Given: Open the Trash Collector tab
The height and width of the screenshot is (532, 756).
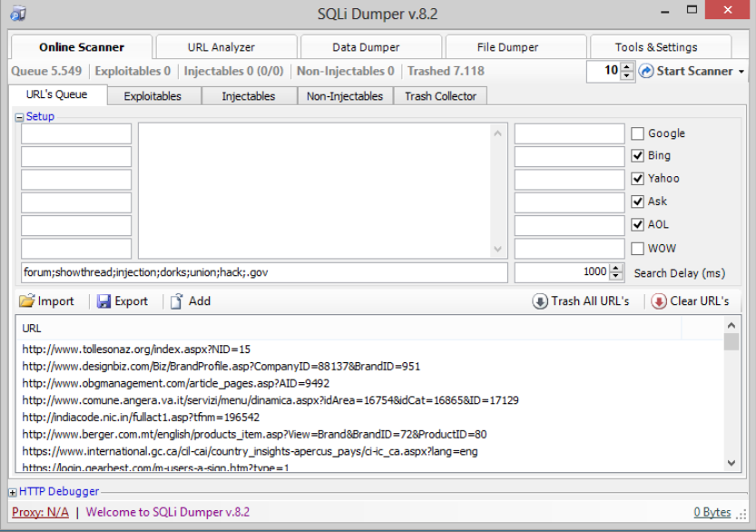Looking at the screenshot, I should click(440, 96).
